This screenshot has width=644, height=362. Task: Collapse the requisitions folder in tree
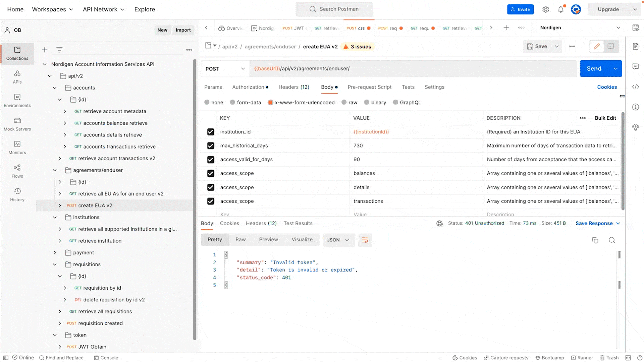coord(55,264)
